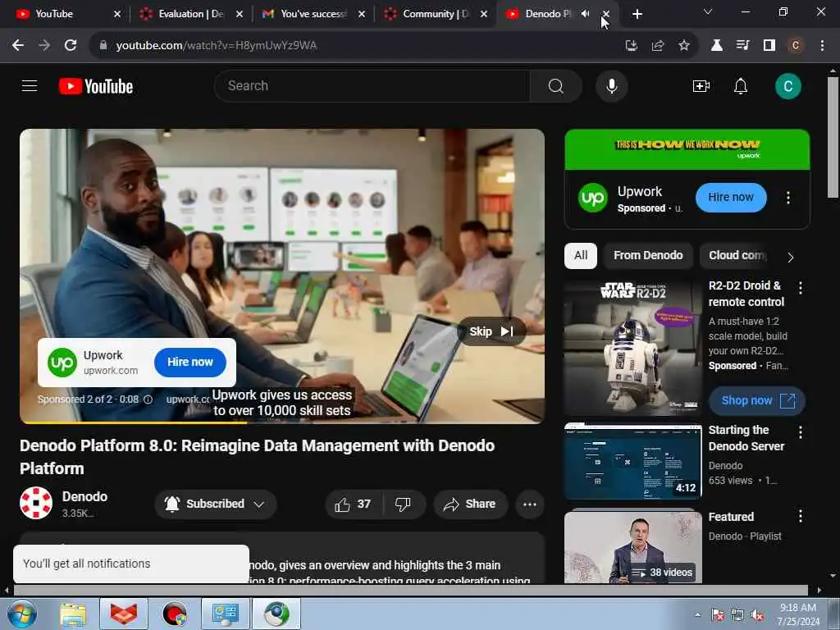Mute the Denodo tab speaker icon
The height and width of the screenshot is (630, 840).
pyautogui.click(x=585, y=13)
